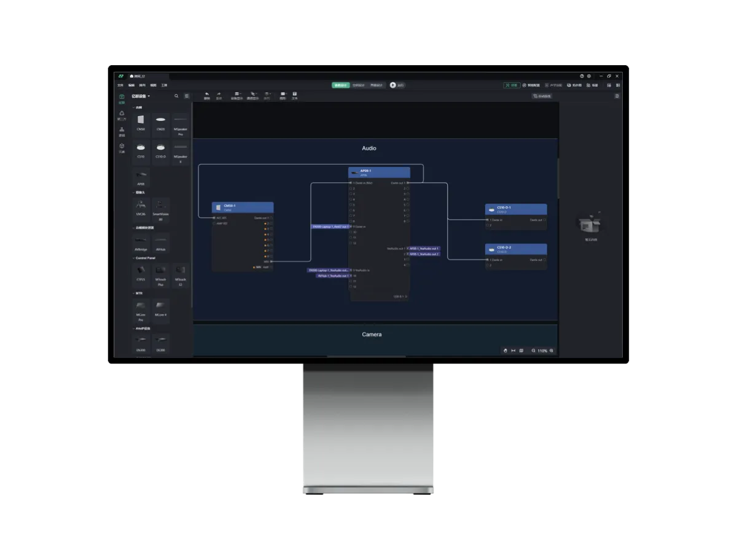The width and height of the screenshot is (737, 560).
Task: Collapse the right panel using its top icon
Action: pos(617,96)
